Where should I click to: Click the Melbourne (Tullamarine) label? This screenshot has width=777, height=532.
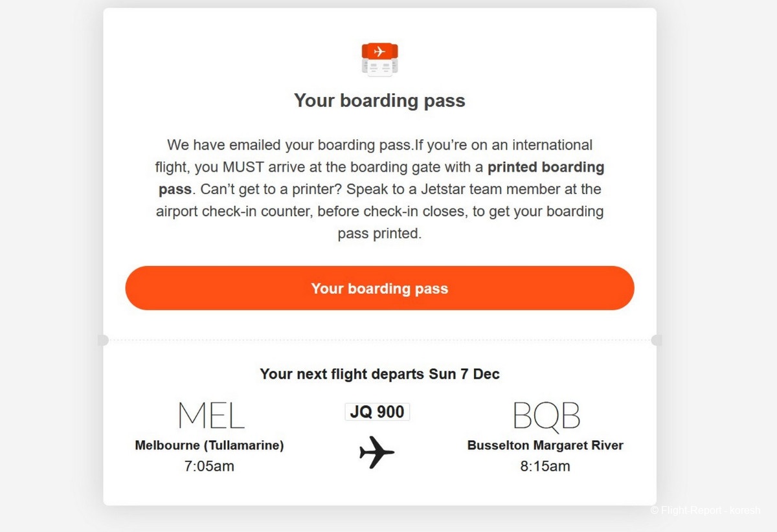(x=209, y=445)
